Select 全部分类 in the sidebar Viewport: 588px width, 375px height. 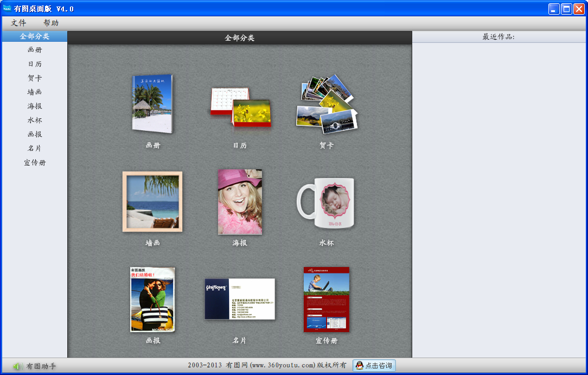coord(35,36)
